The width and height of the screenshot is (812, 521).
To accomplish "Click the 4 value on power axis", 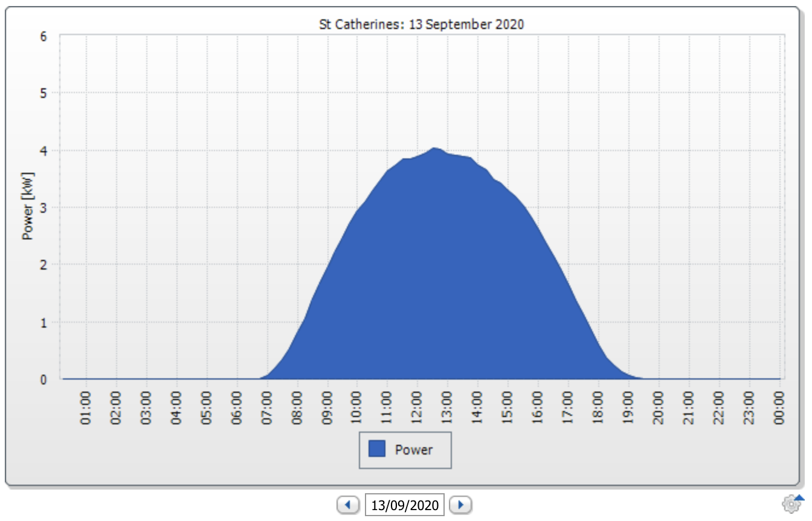I will [43, 150].
